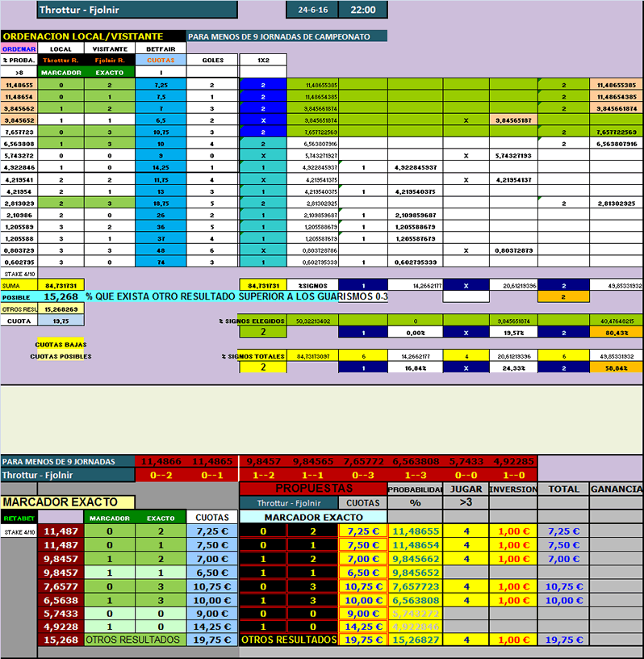The image size is (644, 659).
Task: Click the 15,26827 probability cell
Action: point(415,640)
